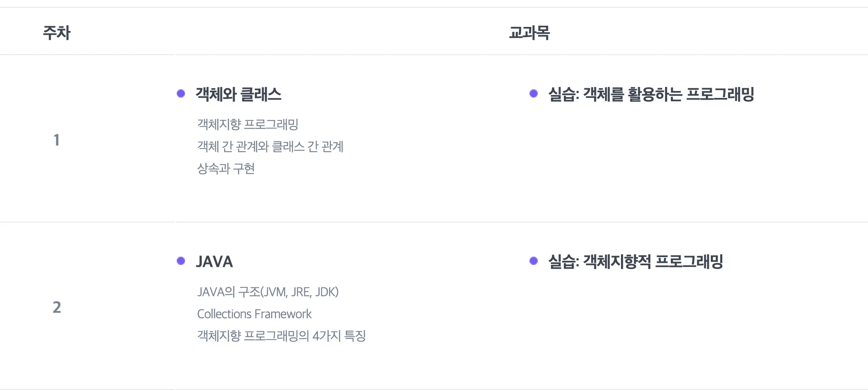This screenshot has width=868, height=391.
Task: Select the Collections Framework subtopic
Action: (x=254, y=314)
